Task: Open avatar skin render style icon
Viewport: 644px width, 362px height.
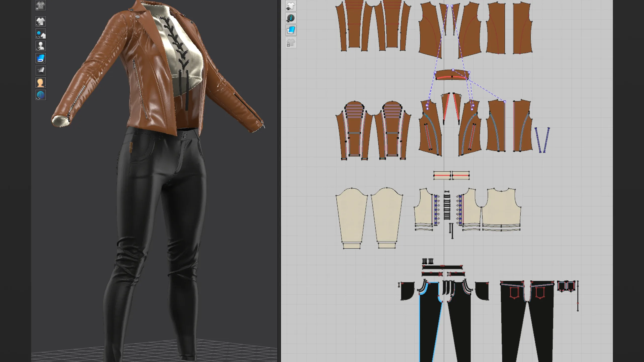Action: coord(41,83)
